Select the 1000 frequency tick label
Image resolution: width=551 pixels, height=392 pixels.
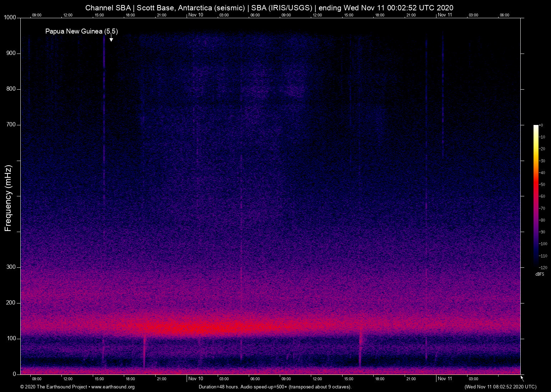click(x=9, y=17)
